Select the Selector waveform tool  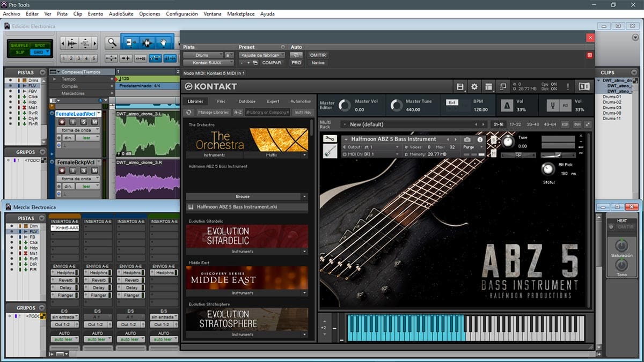pos(146,42)
